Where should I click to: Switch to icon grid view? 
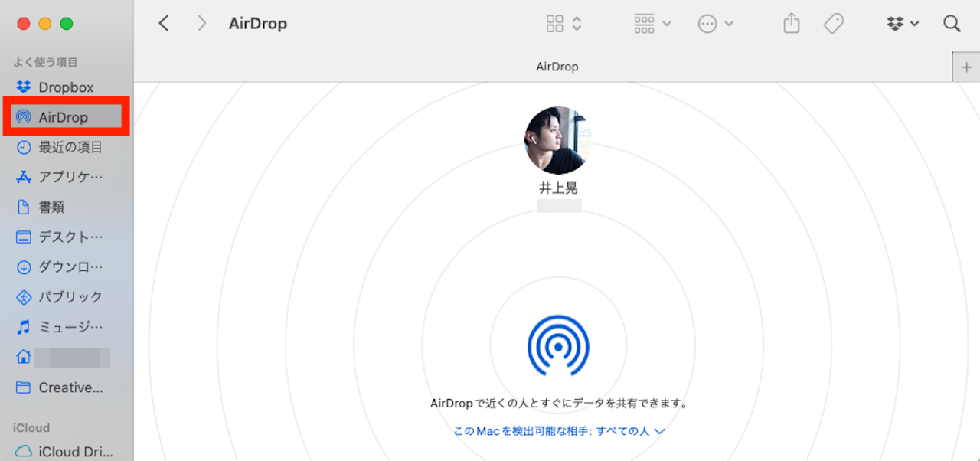[x=555, y=24]
